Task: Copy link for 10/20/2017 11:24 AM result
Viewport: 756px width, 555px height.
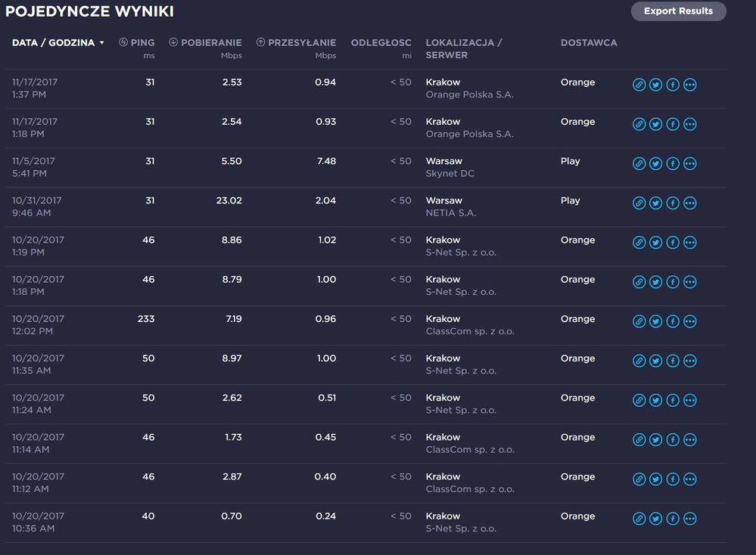Action: pyautogui.click(x=639, y=401)
